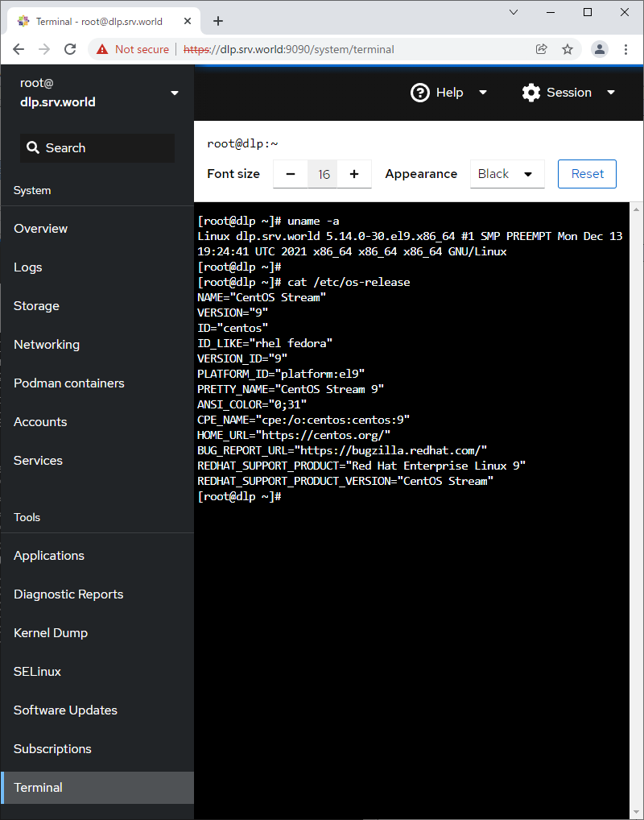The height and width of the screenshot is (820, 644).
Task: Close the Terminal browser tab
Action: coord(186,21)
